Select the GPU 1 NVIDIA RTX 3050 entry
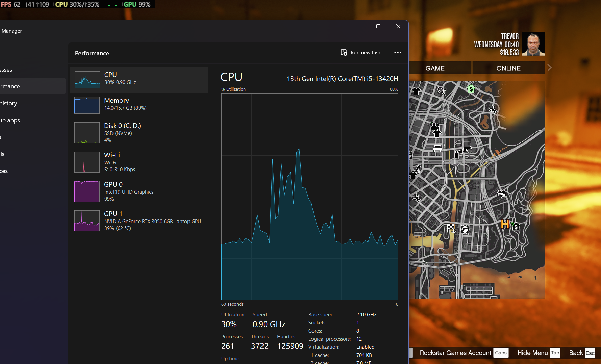The height and width of the screenshot is (364, 601). [139, 221]
